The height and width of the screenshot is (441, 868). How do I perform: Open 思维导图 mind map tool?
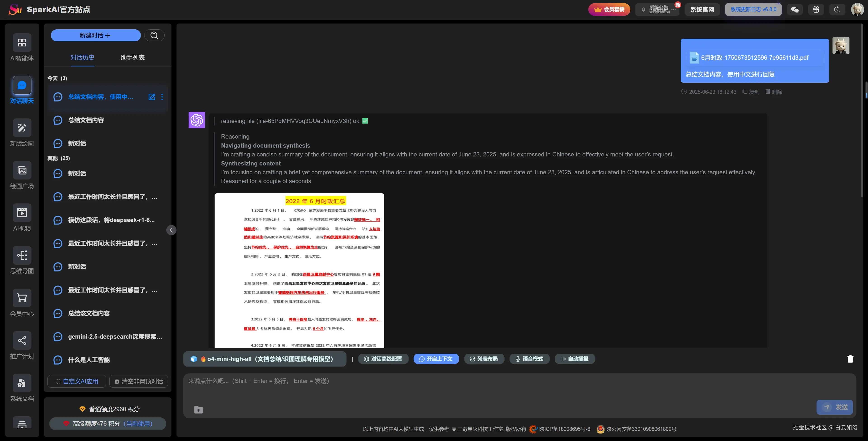pyautogui.click(x=22, y=255)
